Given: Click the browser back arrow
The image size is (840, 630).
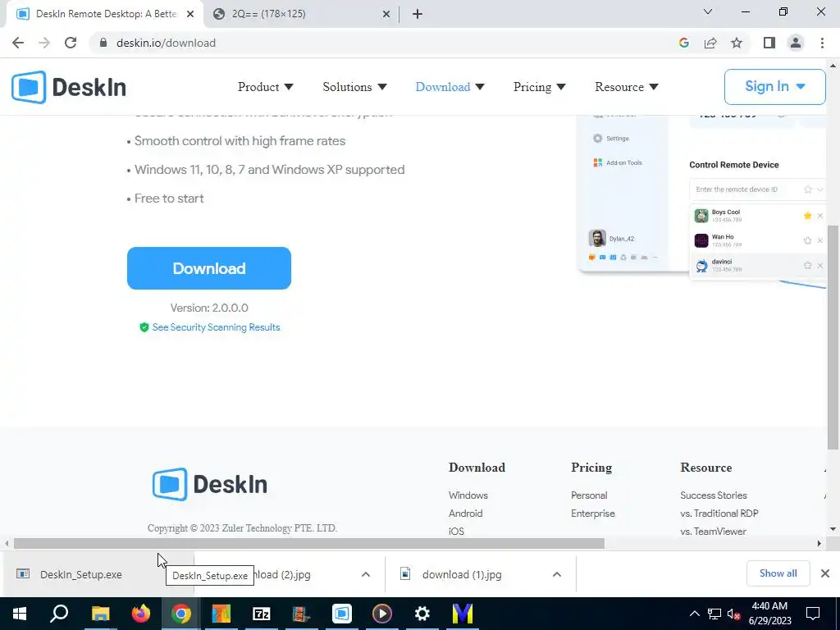Looking at the screenshot, I should point(18,43).
